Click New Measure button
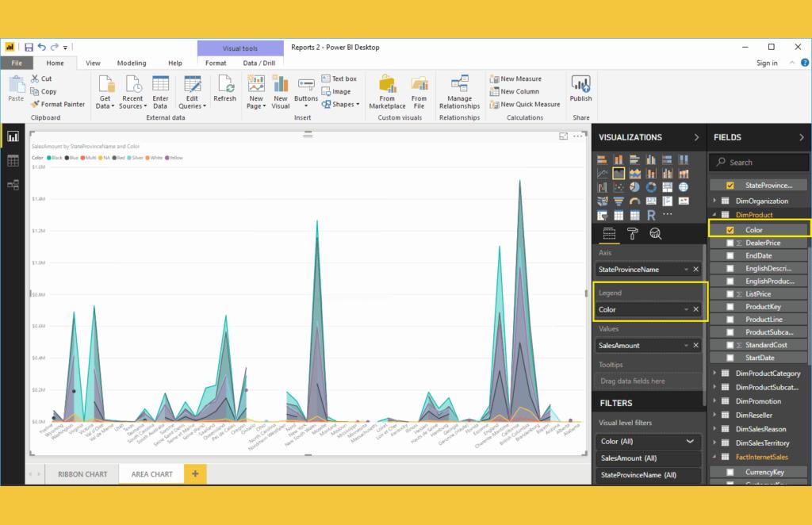 pyautogui.click(x=515, y=79)
